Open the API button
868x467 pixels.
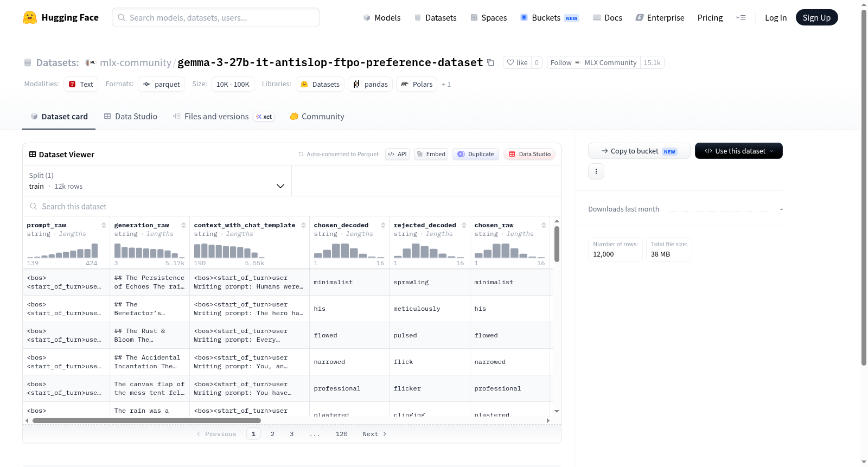397,154
